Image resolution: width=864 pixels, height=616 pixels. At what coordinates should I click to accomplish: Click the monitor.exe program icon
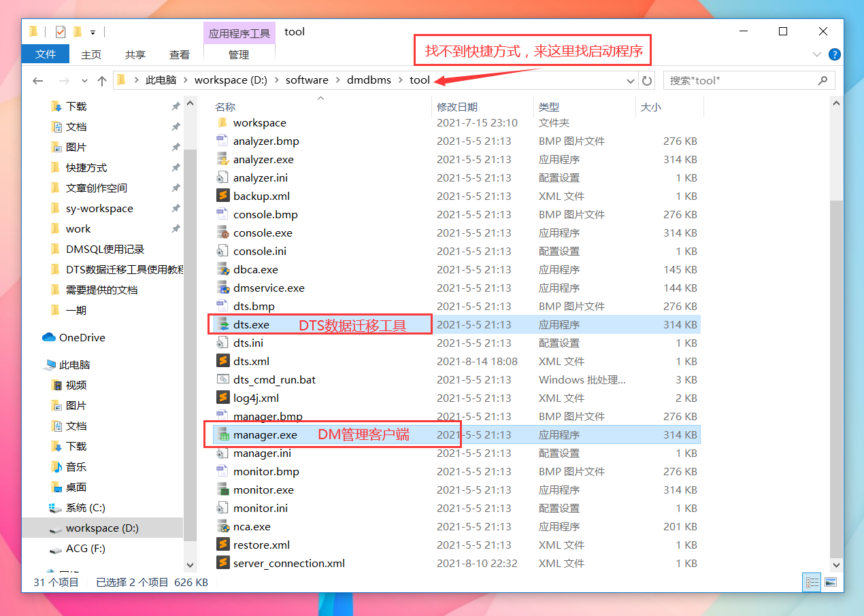pos(222,490)
